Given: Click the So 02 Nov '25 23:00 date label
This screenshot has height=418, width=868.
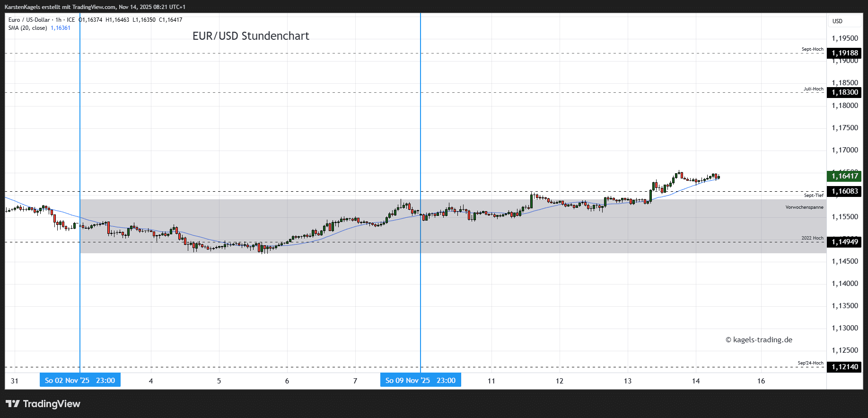Looking at the screenshot, I should pyautogui.click(x=80, y=381).
